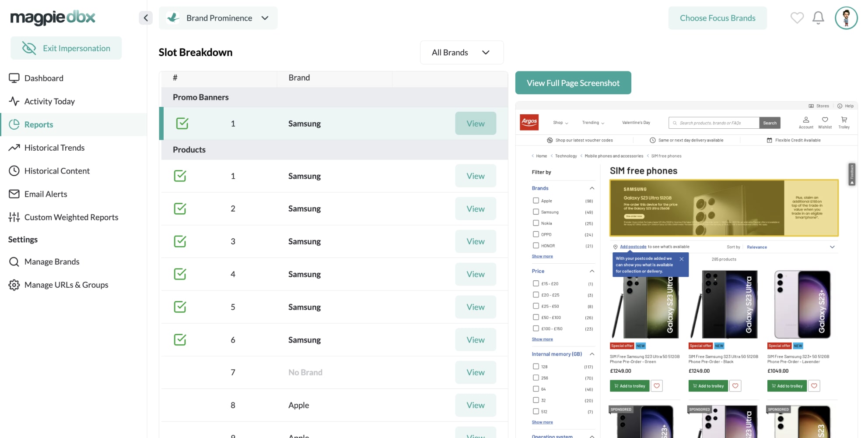Click the Historical Trends arrow icon
The image size is (868, 438).
tap(14, 148)
